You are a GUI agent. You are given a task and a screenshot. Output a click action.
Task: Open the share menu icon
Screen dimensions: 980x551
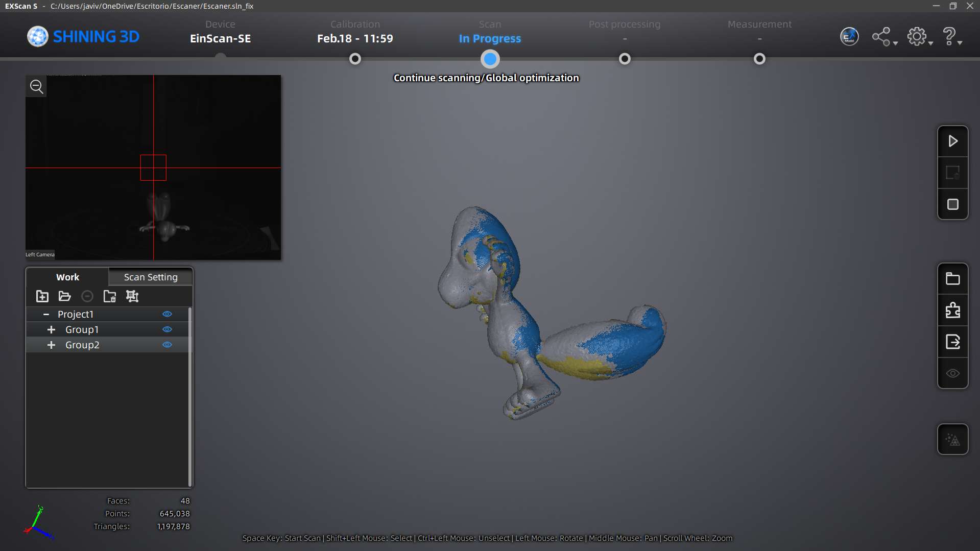pos(884,37)
